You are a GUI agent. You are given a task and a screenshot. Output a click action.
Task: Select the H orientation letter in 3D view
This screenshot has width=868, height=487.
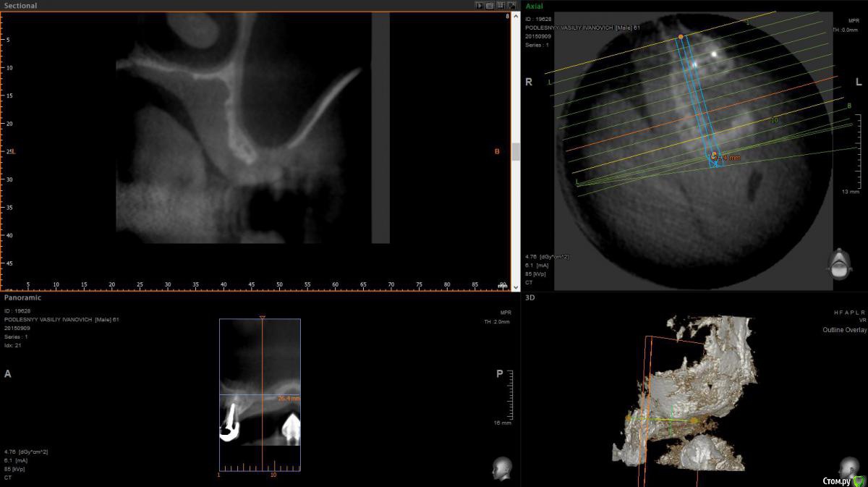(835, 312)
